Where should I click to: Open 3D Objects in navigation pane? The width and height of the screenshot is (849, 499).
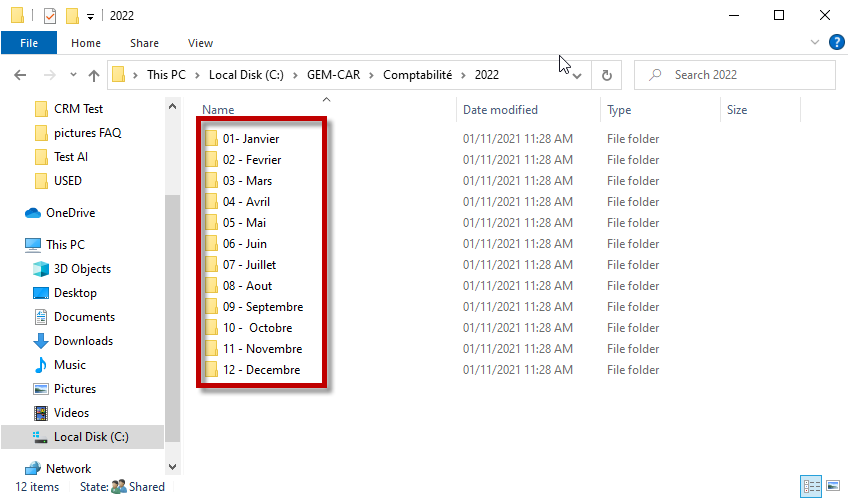[82, 269]
